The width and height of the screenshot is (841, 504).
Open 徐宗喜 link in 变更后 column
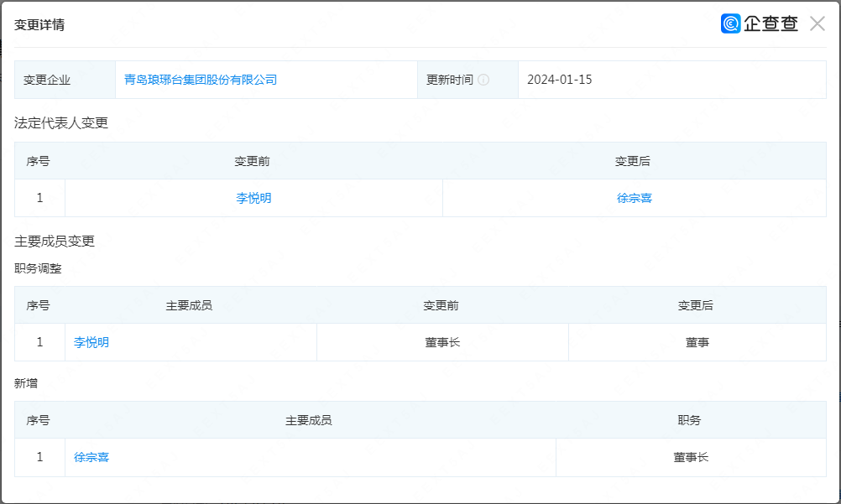634,199
